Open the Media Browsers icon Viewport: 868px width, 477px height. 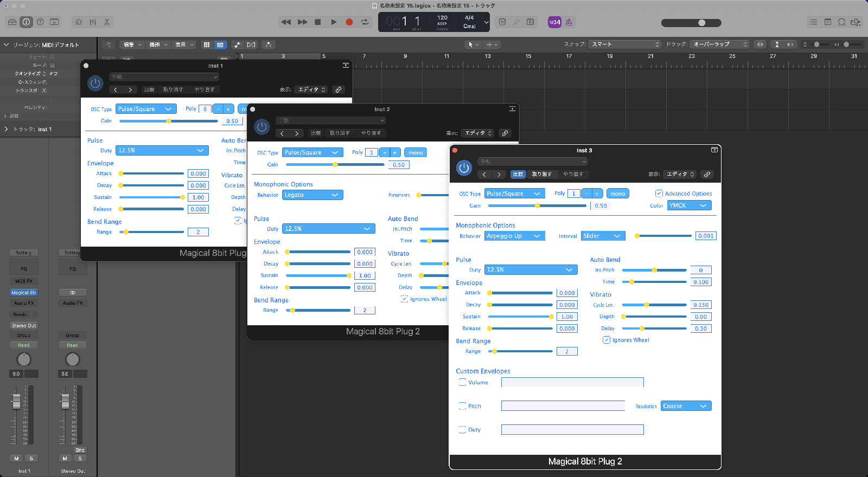(x=856, y=22)
